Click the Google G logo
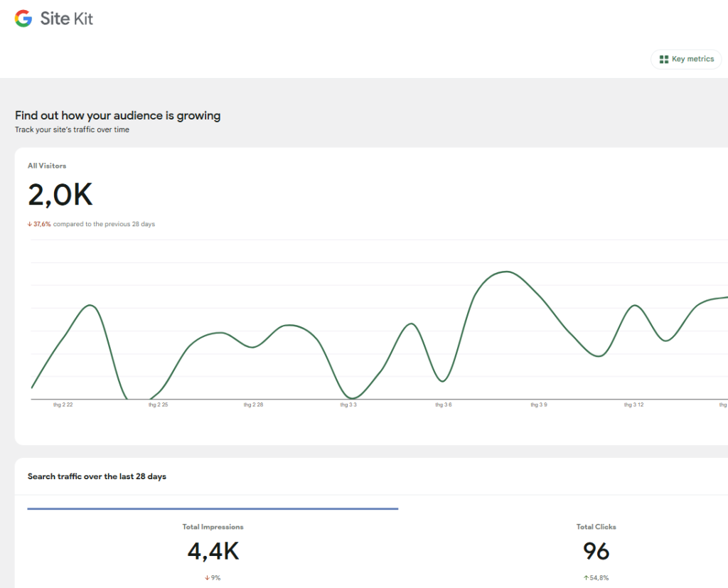The image size is (728, 588). point(23,18)
